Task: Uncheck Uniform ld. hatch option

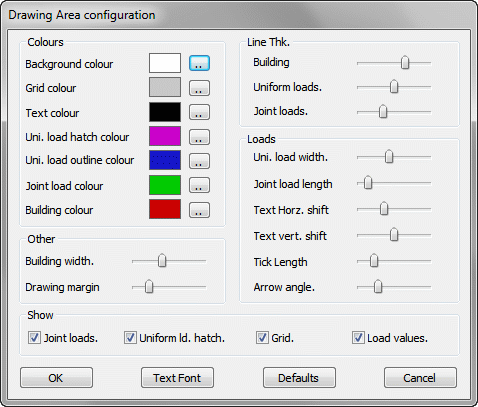Action: point(130,338)
